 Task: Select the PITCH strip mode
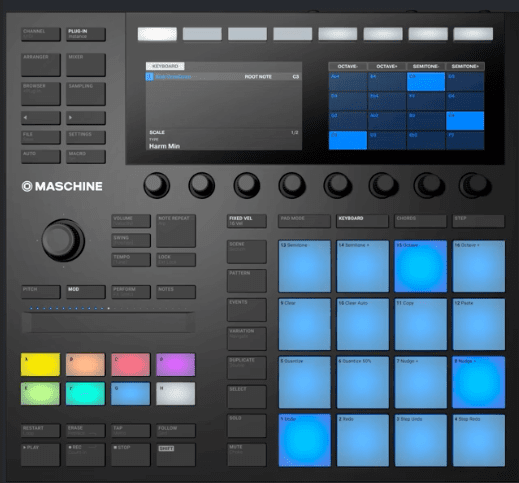point(41,292)
